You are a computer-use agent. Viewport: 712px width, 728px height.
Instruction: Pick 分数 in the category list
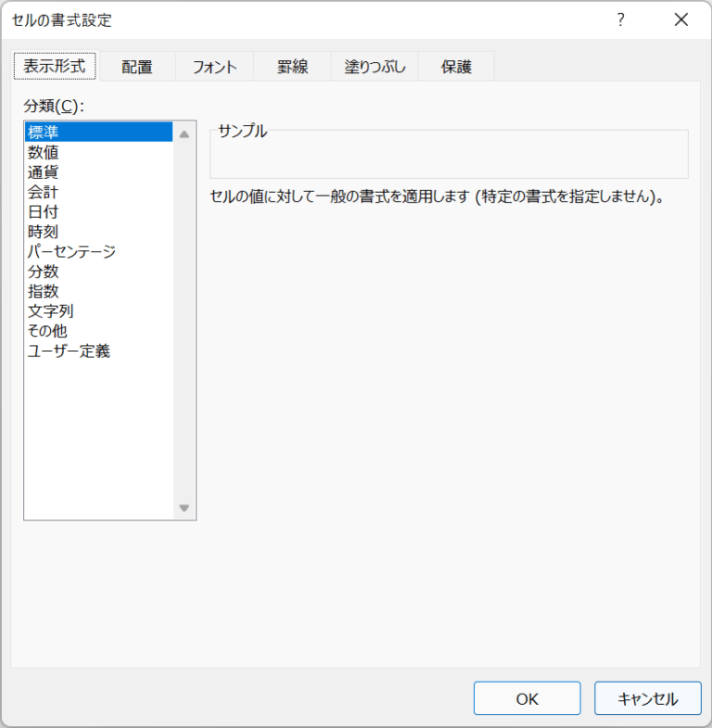pos(99,271)
